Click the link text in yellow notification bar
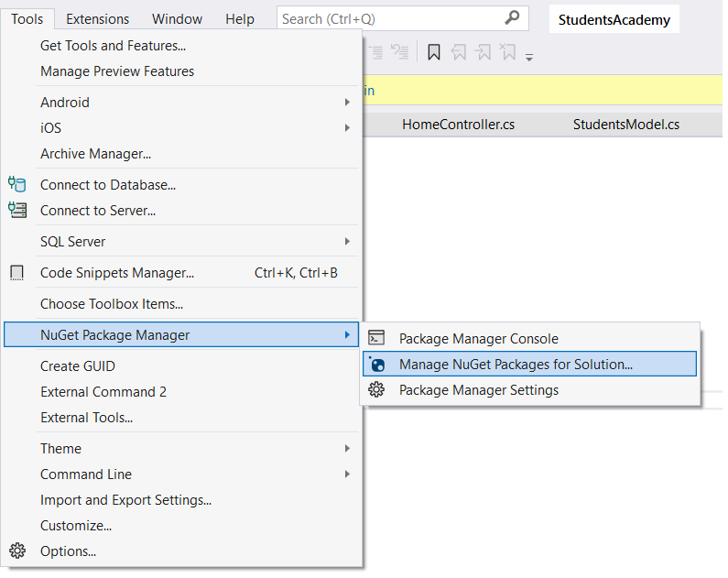 point(369,91)
